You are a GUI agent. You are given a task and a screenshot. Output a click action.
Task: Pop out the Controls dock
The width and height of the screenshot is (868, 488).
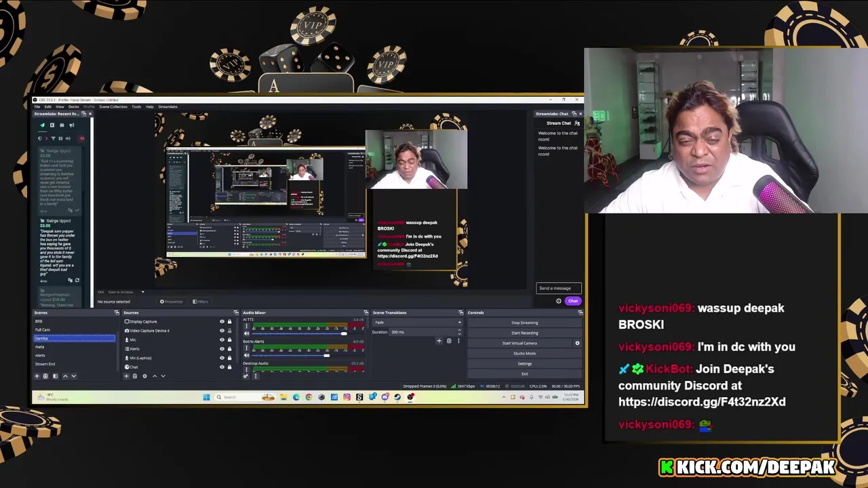pyautogui.click(x=580, y=312)
